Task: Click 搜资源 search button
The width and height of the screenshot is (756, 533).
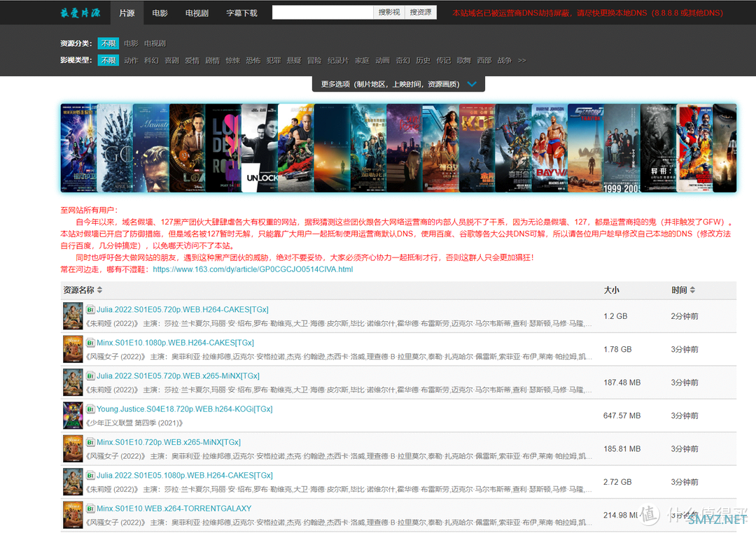Action: point(421,12)
